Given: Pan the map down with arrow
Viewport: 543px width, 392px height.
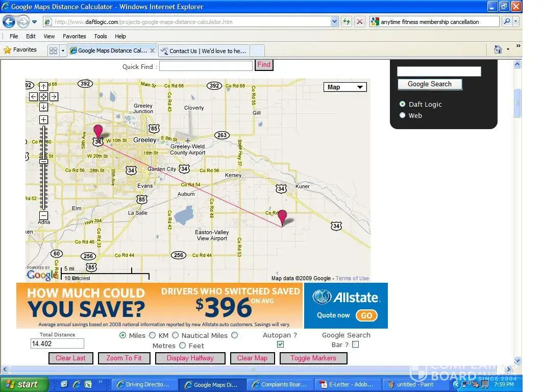Looking at the screenshot, I should [x=44, y=107].
